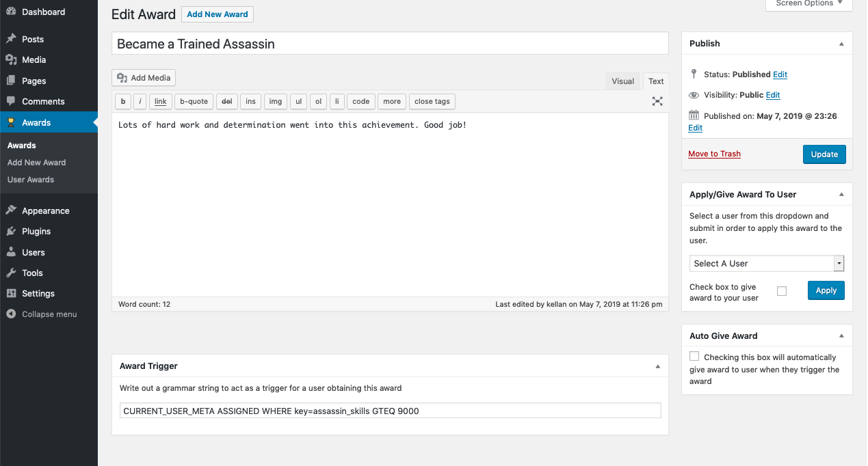868x466 pixels.
Task: Click the Collapse menu arrow icon
Action: [11, 314]
